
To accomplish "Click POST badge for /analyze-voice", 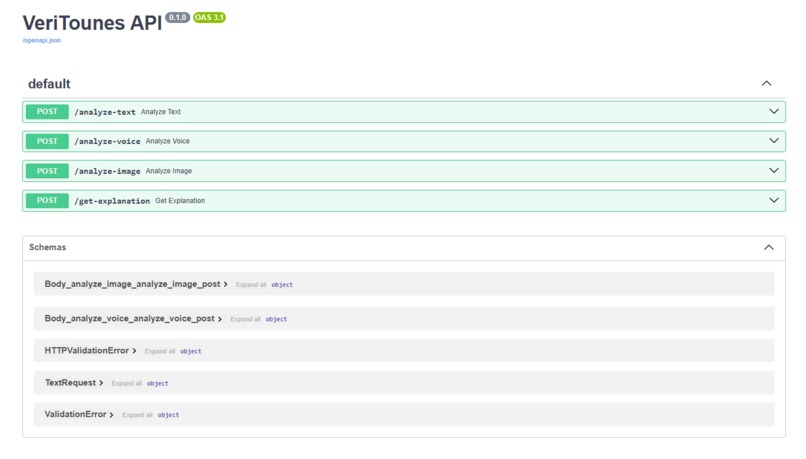I will pyautogui.click(x=47, y=141).
